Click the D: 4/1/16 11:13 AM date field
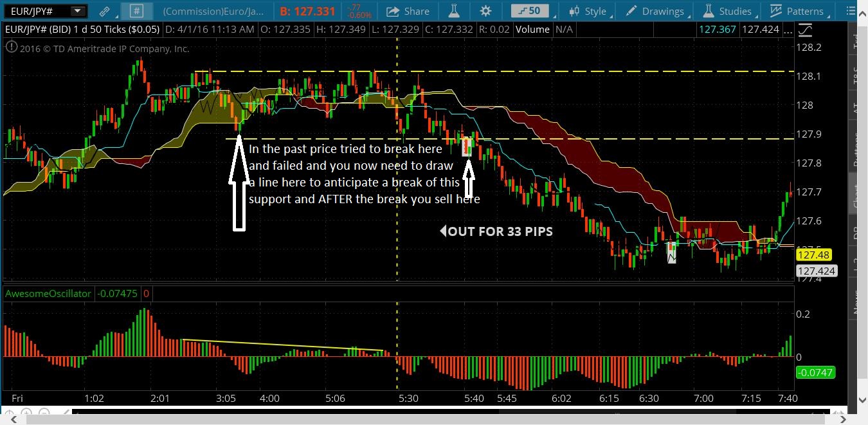Image resolution: width=868 pixels, height=425 pixels. pos(210,30)
